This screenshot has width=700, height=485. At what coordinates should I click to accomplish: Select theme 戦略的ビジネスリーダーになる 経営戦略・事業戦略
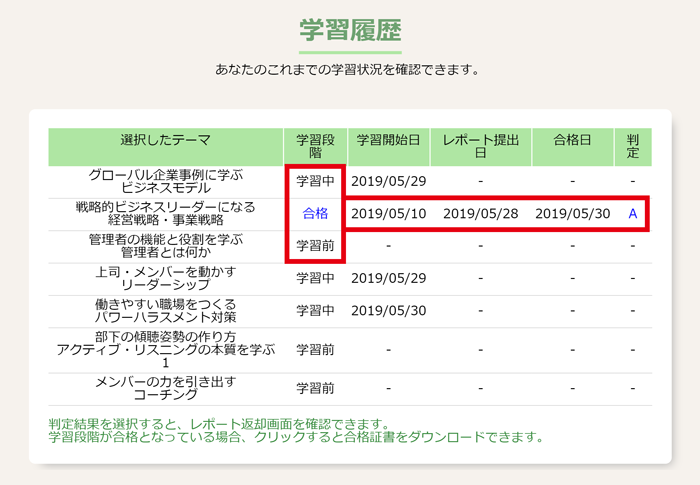coord(166,213)
